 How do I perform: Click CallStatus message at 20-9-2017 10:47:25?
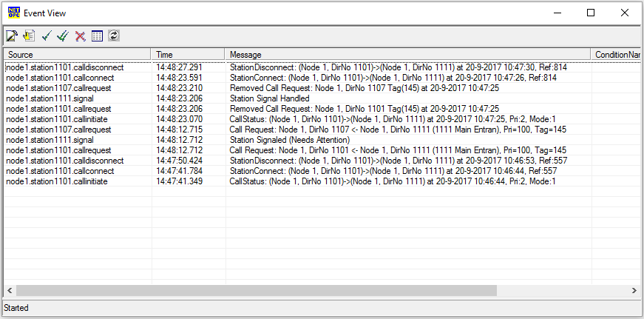(393, 119)
